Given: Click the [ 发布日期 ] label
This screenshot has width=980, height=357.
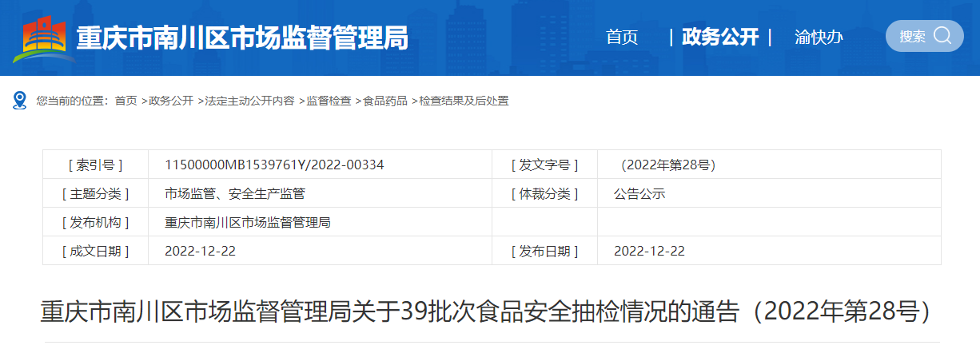Looking at the screenshot, I should click(544, 251).
